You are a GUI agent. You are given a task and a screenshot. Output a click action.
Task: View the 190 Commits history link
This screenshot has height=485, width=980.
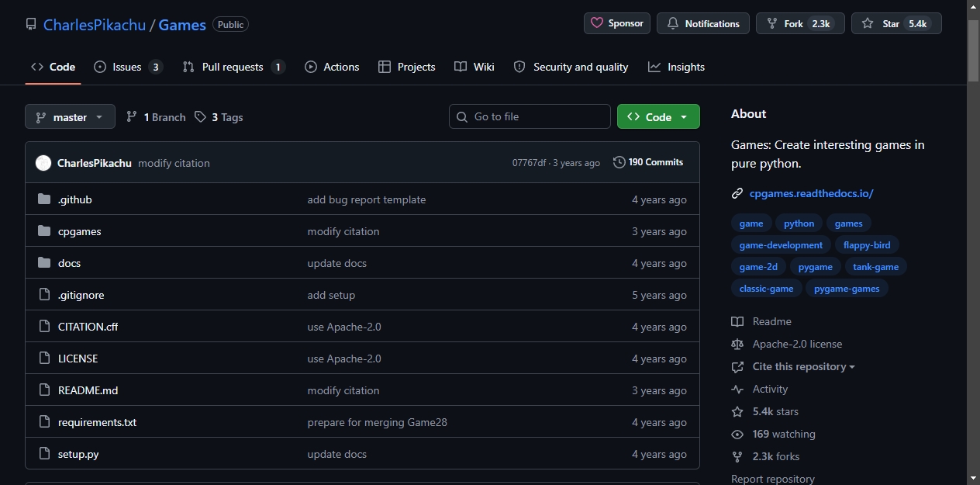(x=648, y=162)
